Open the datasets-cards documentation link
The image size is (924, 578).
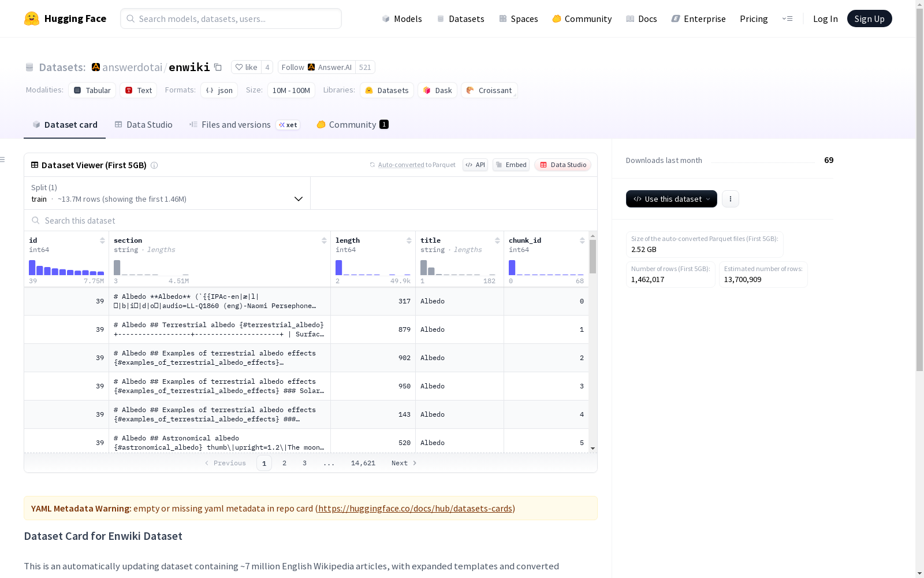pos(415,509)
